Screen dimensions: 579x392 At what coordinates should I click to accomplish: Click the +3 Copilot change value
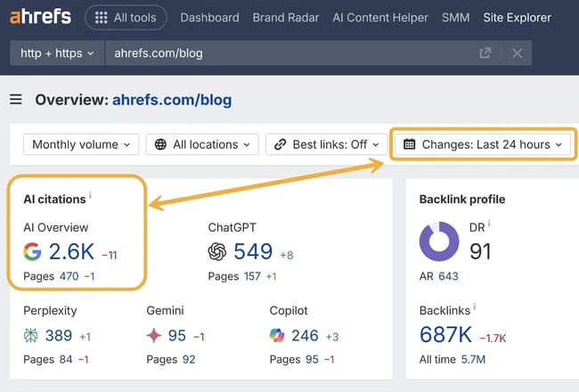pos(332,337)
